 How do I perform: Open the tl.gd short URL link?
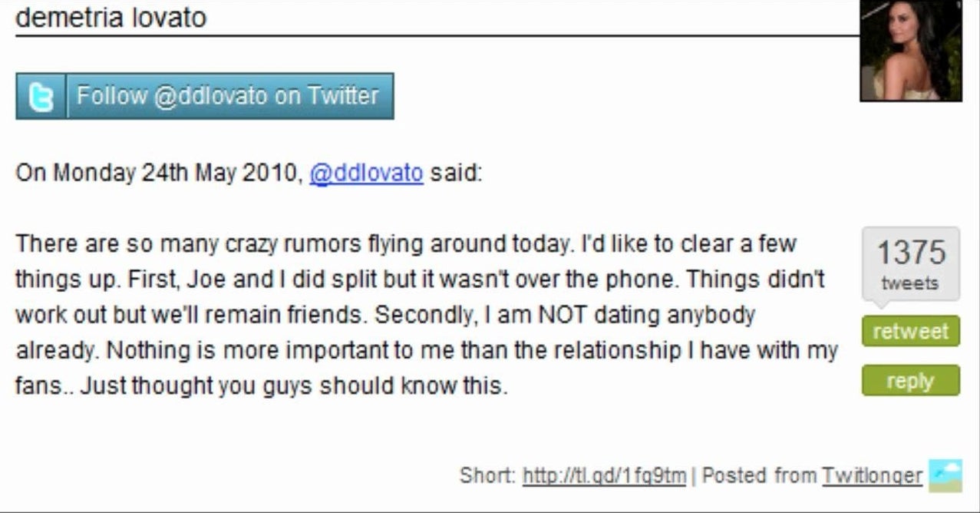pos(604,476)
